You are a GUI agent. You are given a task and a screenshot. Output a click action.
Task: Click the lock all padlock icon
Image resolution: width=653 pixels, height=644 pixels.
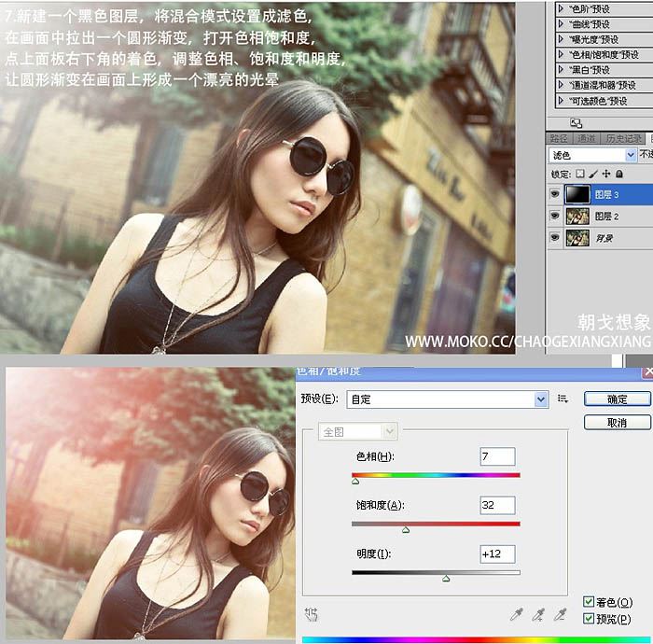coord(618,174)
